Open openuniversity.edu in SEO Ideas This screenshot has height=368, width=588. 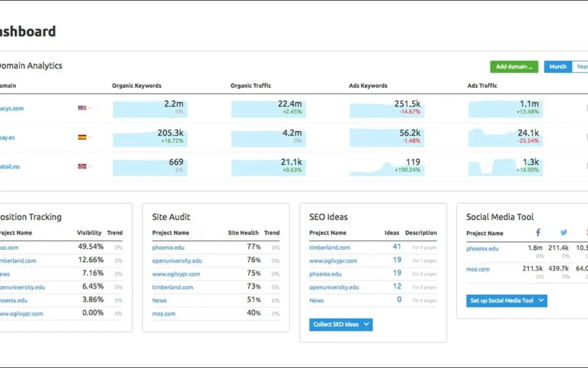334,287
